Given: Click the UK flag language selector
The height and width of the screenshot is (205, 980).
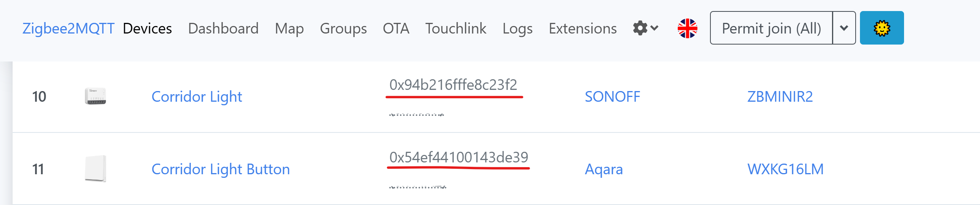Looking at the screenshot, I should [687, 28].
